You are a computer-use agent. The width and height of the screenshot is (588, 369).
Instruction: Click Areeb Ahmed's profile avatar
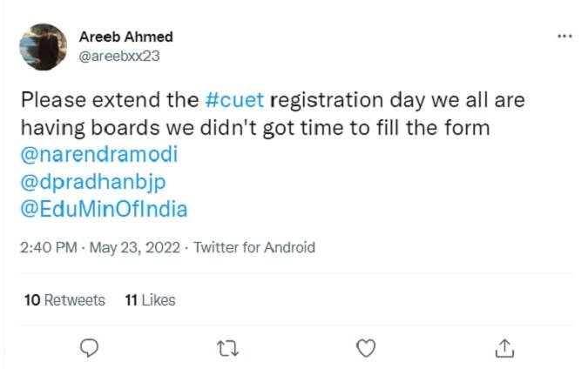tap(43, 46)
